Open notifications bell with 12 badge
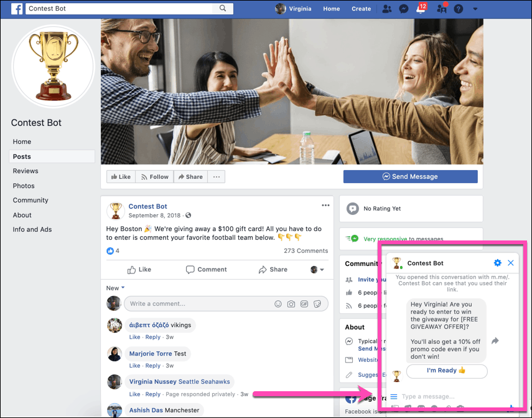The width and height of the screenshot is (532, 418). tap(421, 9)
